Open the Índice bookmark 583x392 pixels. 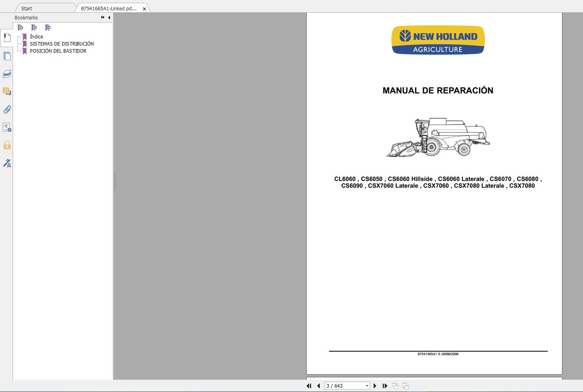point(36,36)
